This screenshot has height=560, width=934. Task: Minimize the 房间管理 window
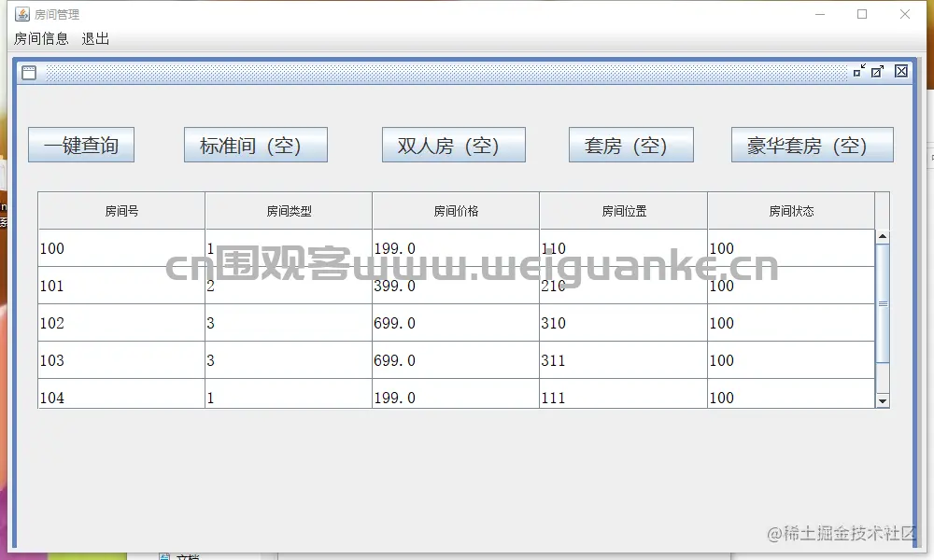click(820, 14)
